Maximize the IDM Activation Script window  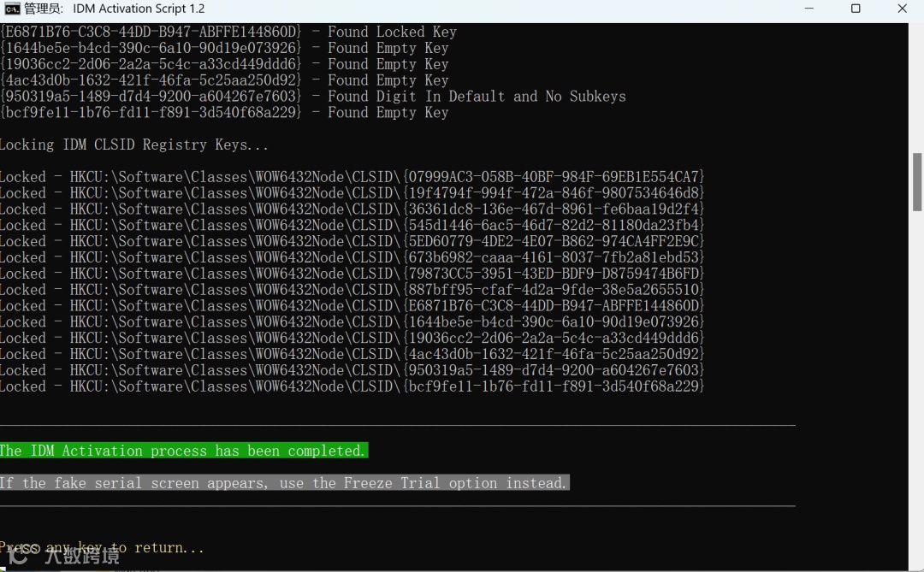click(856, 9)
